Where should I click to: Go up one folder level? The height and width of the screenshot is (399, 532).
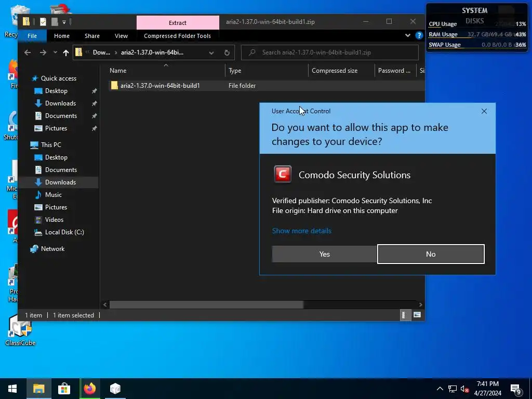66,52
